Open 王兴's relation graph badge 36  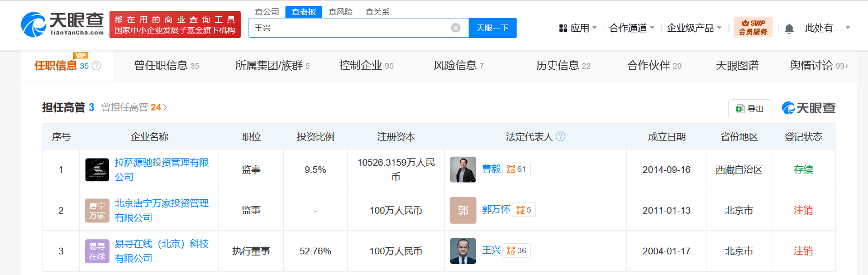pyautogui.click(x=516, y=250)
